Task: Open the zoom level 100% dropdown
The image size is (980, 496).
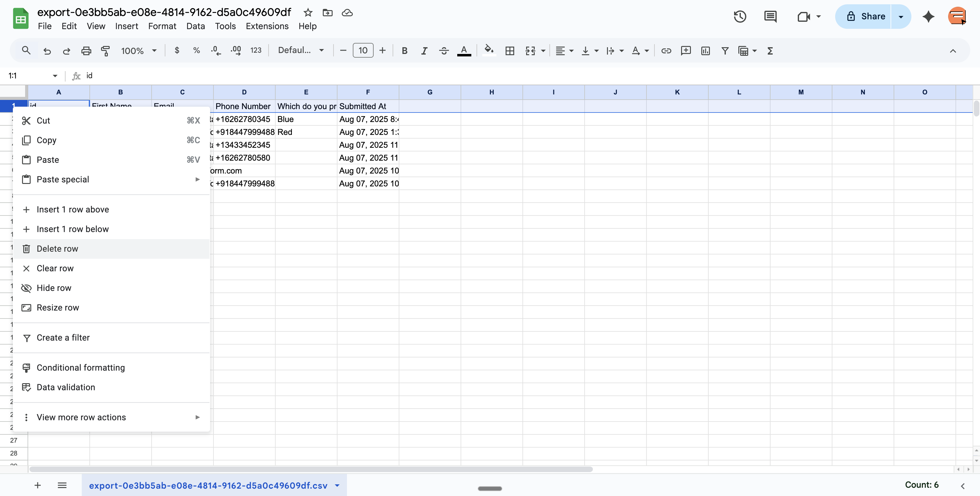Action: (139, 51)
